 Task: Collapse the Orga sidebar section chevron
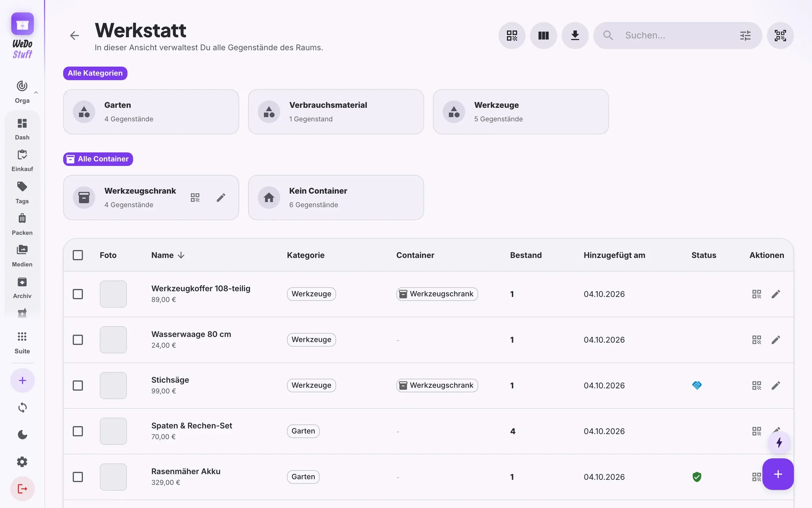[36, 92]
